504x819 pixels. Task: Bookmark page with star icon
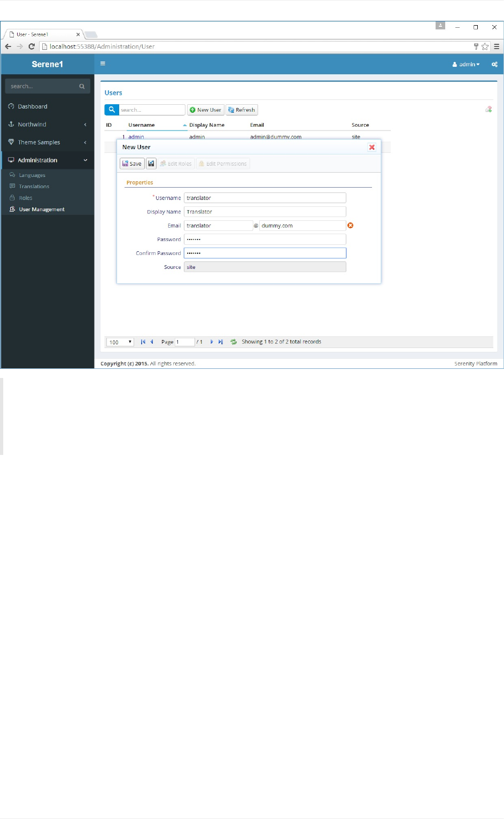(485, 47)
